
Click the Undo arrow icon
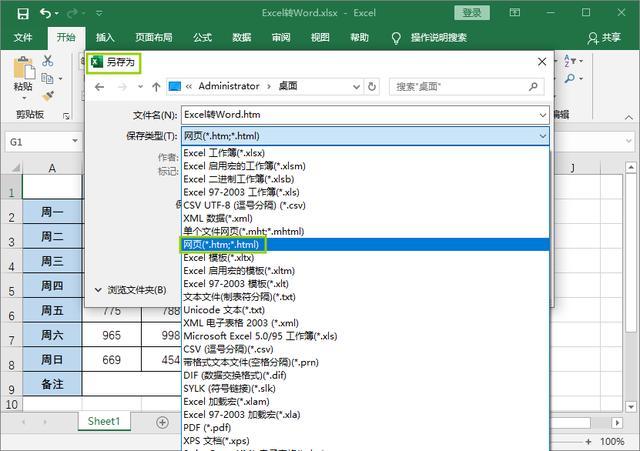coord(45,13)
